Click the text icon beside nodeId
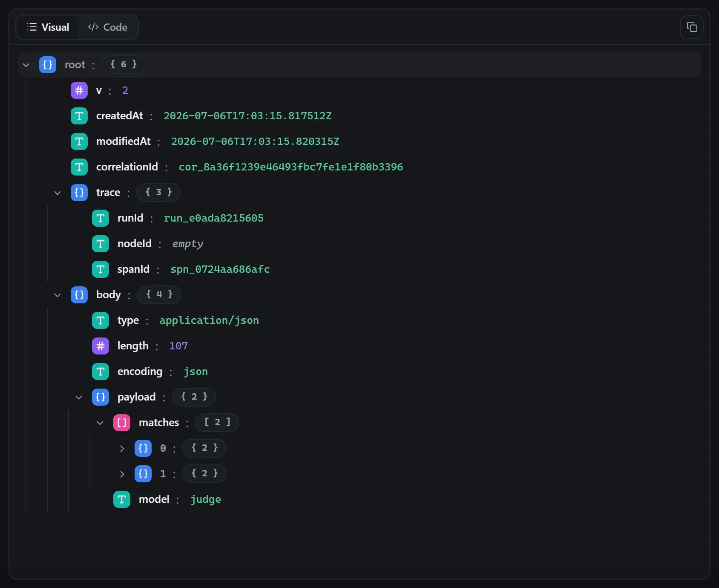This screenshot has width=719, height=588. pyautogui.click(x=101, y=244)
